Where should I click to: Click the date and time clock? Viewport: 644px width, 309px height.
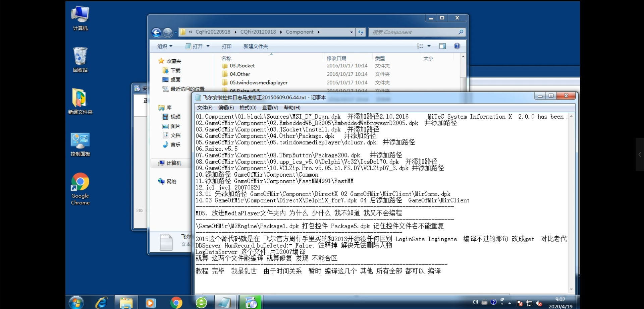(560, 303)
